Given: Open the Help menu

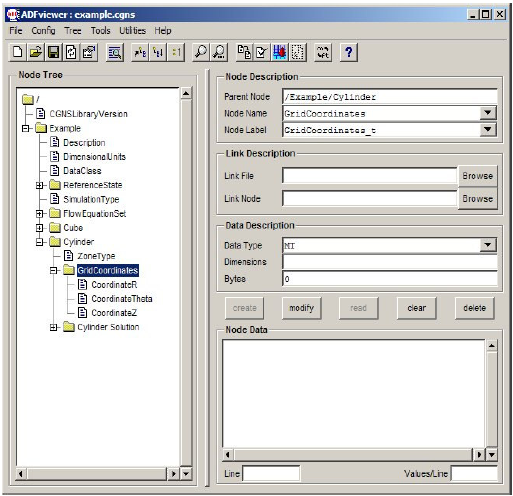Looking at the screenshot, I should click(163, 31).
